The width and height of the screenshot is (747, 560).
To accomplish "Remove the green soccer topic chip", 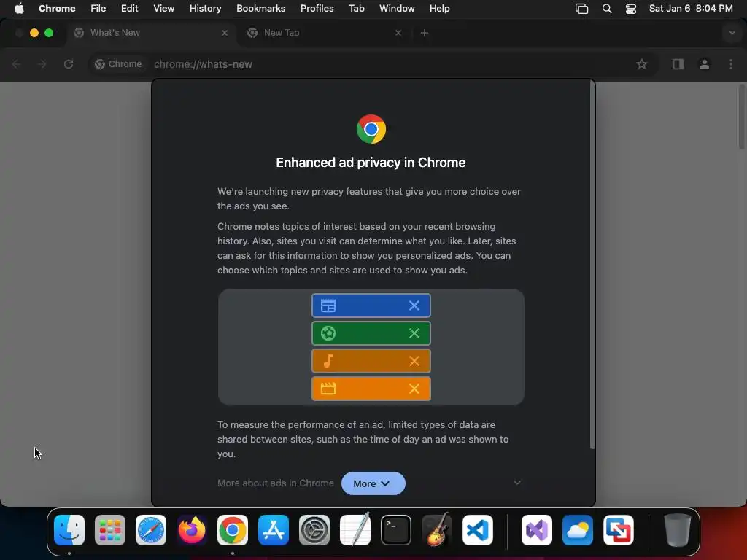I will coord(414,333).
